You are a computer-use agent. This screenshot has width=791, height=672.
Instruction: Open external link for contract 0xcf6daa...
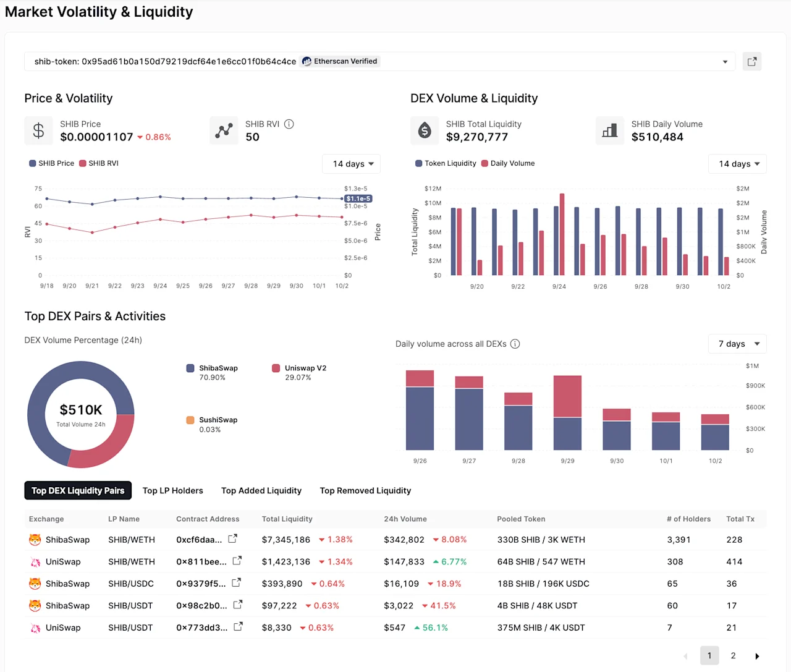pyautogui.click(x=232, y=539)
